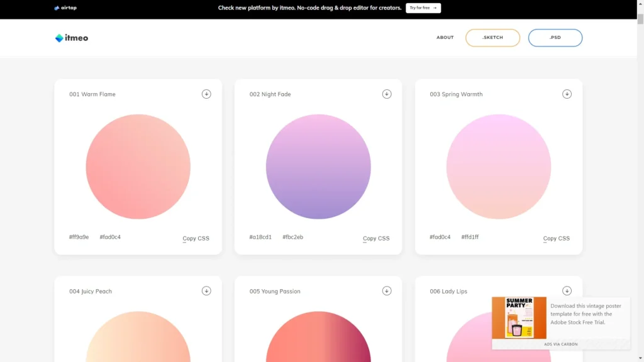Click the hex code #a18cd1
Viewport: 644px width, 362px height.
261,236
